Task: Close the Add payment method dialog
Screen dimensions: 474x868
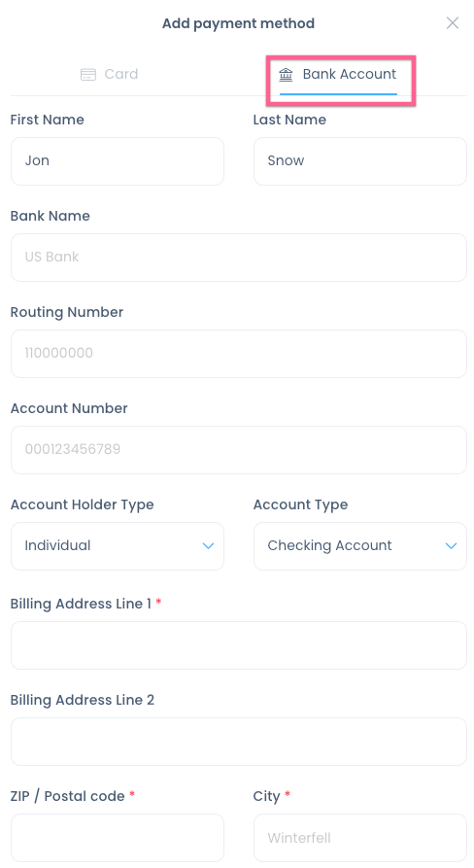Action: [x=453, y=22]
